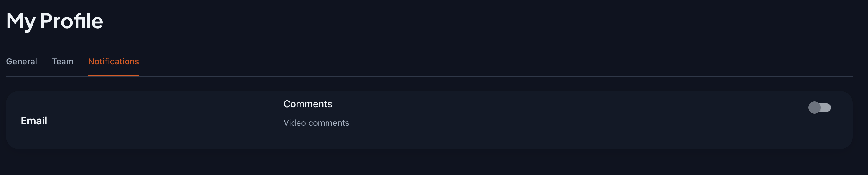Select the Comments notification heading
868x175 pixels.
coord(308,104)
